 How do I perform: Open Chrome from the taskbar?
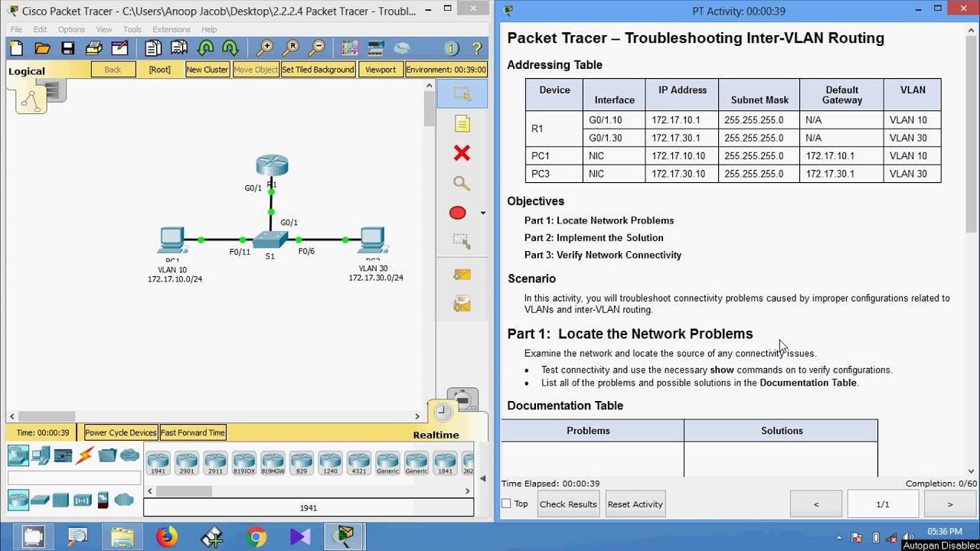[x=256, y=537]
